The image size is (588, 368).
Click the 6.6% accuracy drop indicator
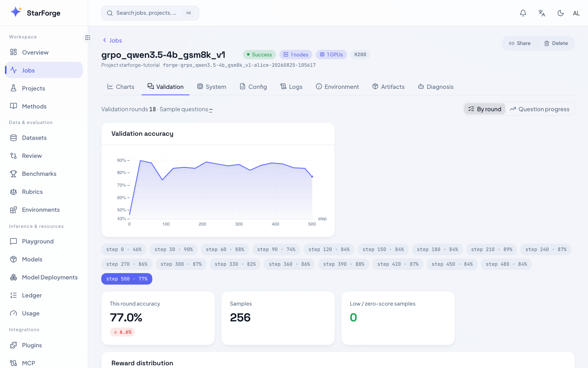point(122,332)
